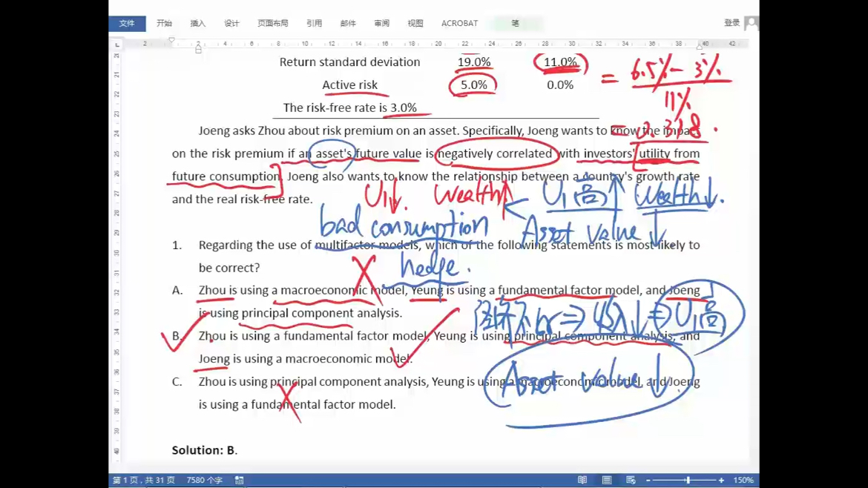Switch to Read Mode view in status bar
The width and height of the screenshot is (868, 488).
tap(582, 481)
